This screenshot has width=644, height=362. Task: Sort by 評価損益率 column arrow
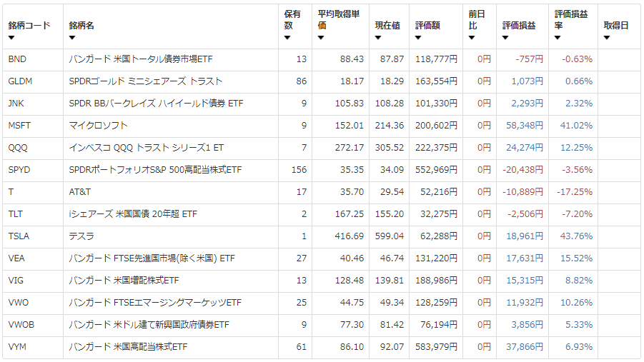coord(558,38)
